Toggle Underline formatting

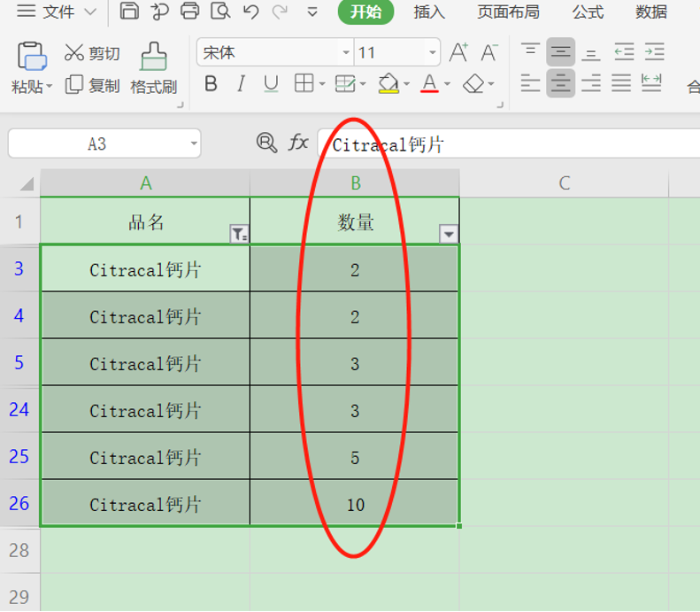271,83
